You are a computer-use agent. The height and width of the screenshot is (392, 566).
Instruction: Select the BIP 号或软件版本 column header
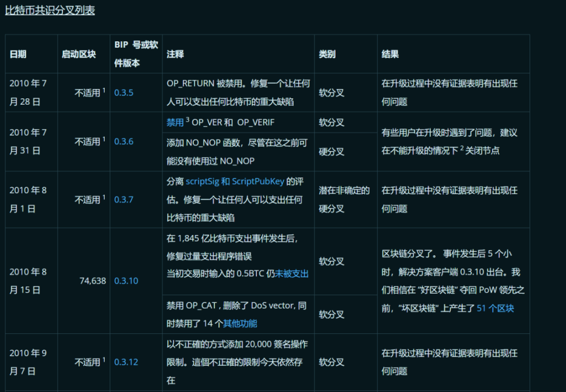click(x=136, y=54)
